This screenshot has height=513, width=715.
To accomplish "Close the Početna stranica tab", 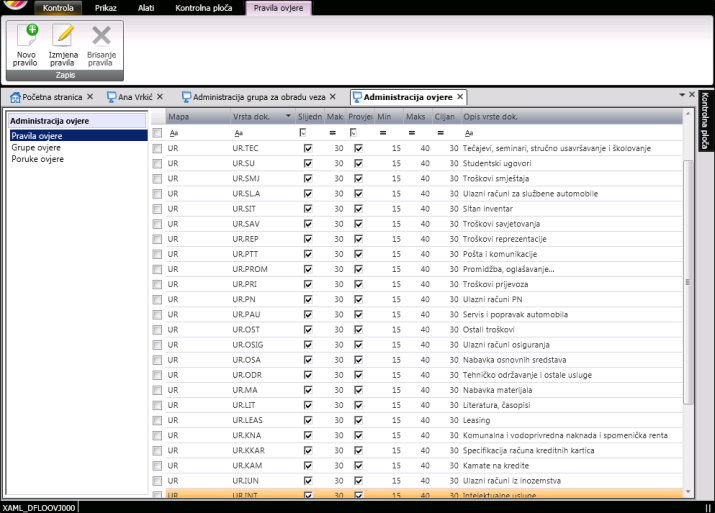I will 90,97.
